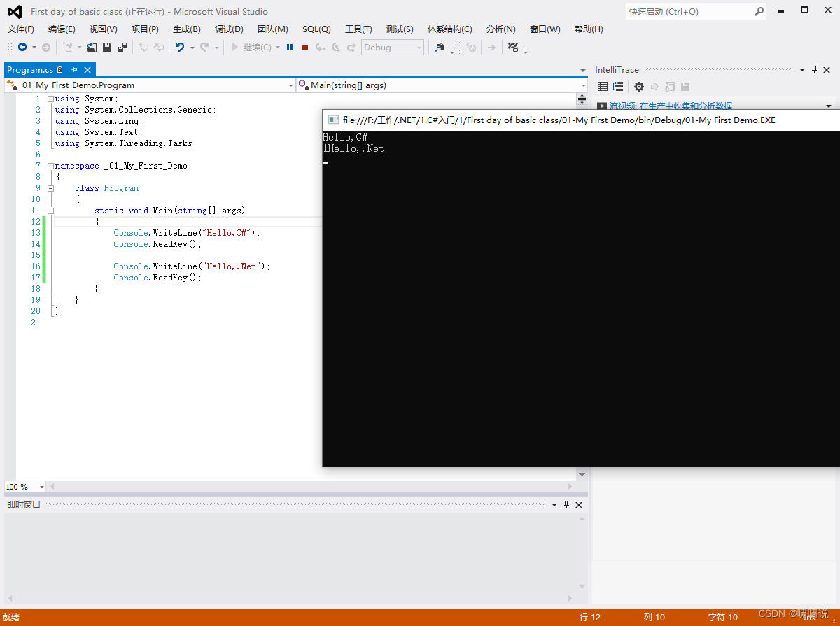Open the Undo history dropdown arrow

(192, 48)
